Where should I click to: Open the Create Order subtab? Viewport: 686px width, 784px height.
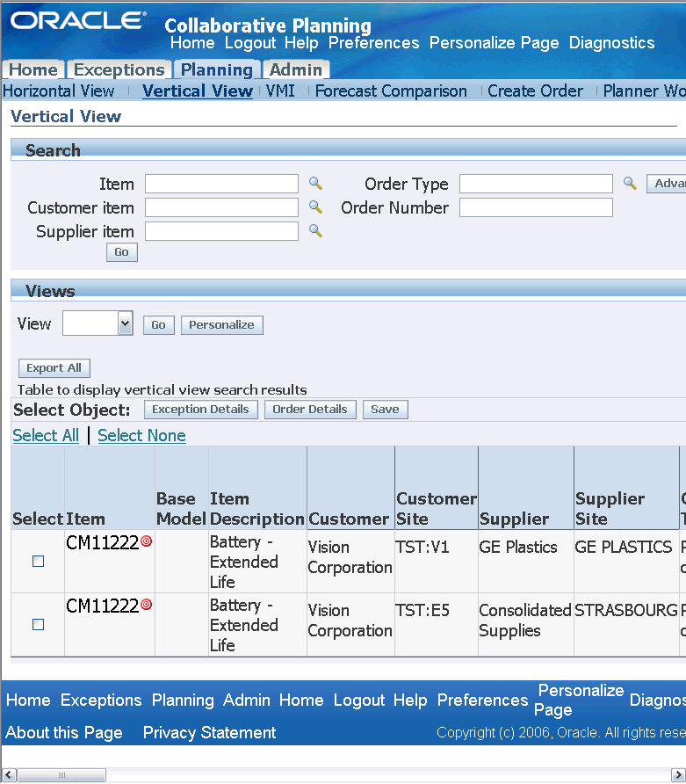click(x=535, y=91)
